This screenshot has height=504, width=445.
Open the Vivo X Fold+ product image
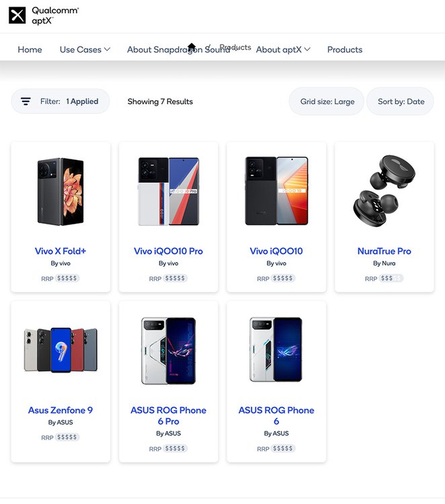(60, 192)
